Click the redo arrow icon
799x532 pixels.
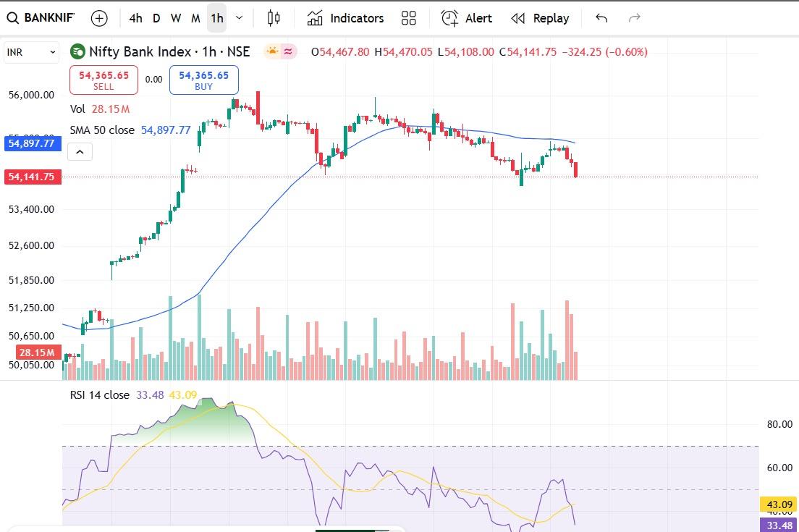635,18
